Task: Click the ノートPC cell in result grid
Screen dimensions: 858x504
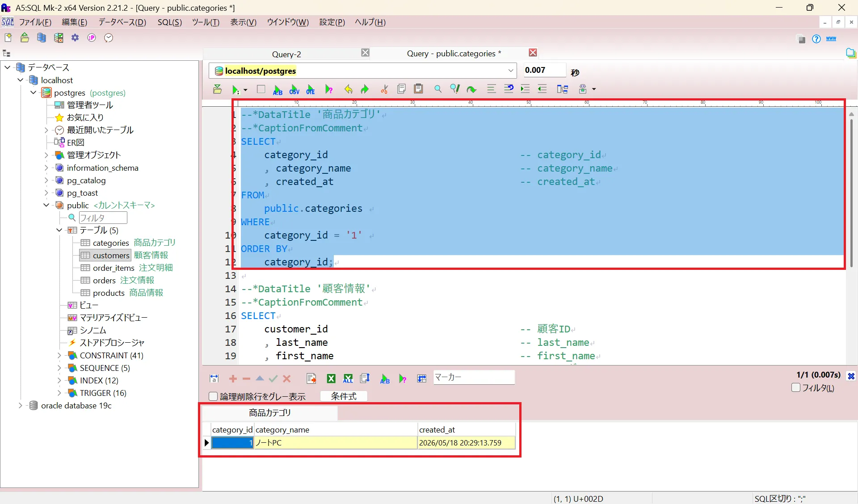Action: (x=336, y=443)
